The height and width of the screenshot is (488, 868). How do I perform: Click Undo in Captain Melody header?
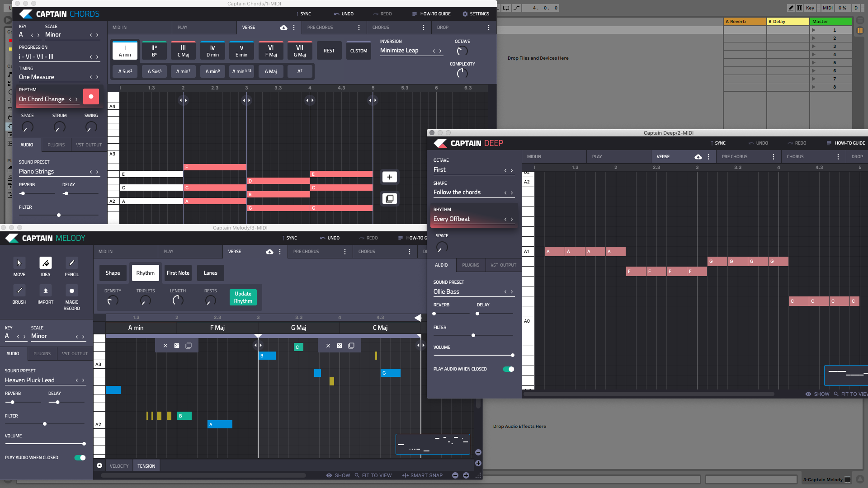[330, 238]
